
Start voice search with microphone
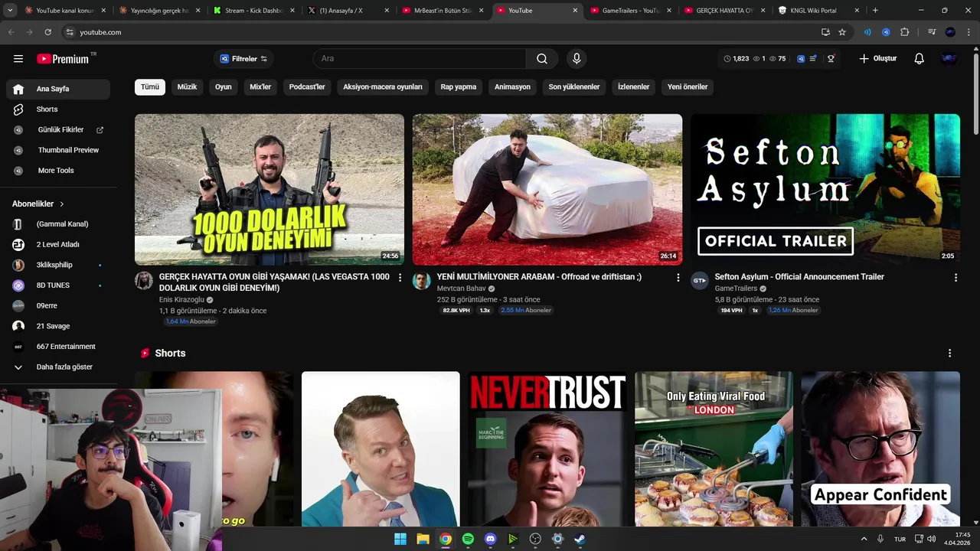(577, 59)
